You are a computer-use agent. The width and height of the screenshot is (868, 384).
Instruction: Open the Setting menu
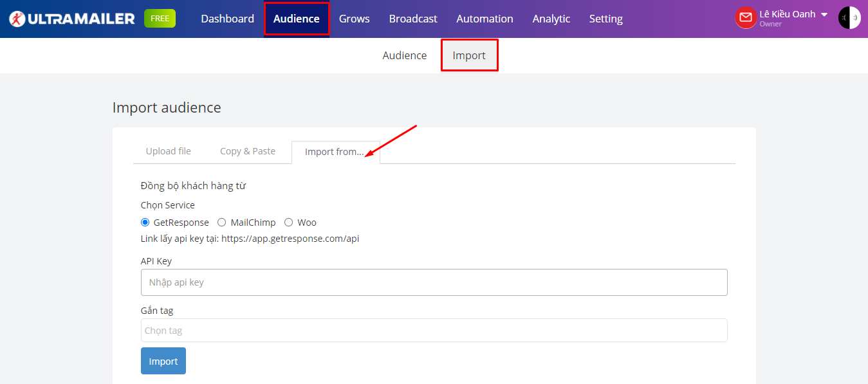[x=606, y=19]
